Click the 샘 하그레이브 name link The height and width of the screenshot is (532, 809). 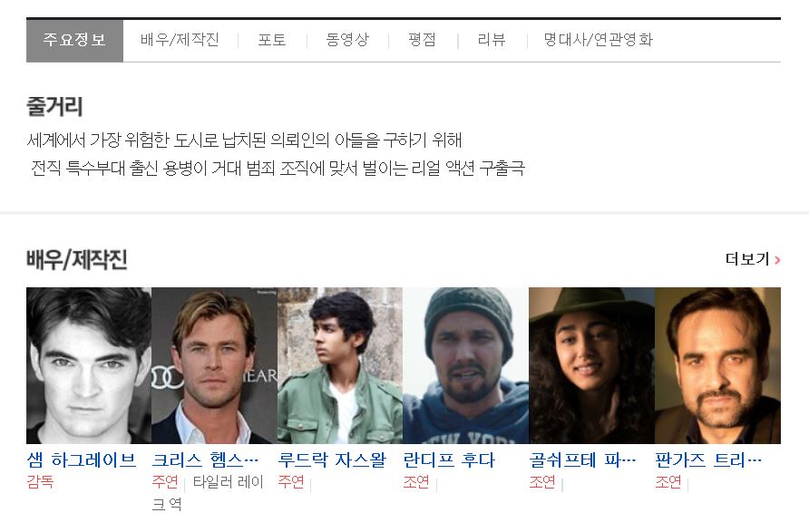point(82,459)
